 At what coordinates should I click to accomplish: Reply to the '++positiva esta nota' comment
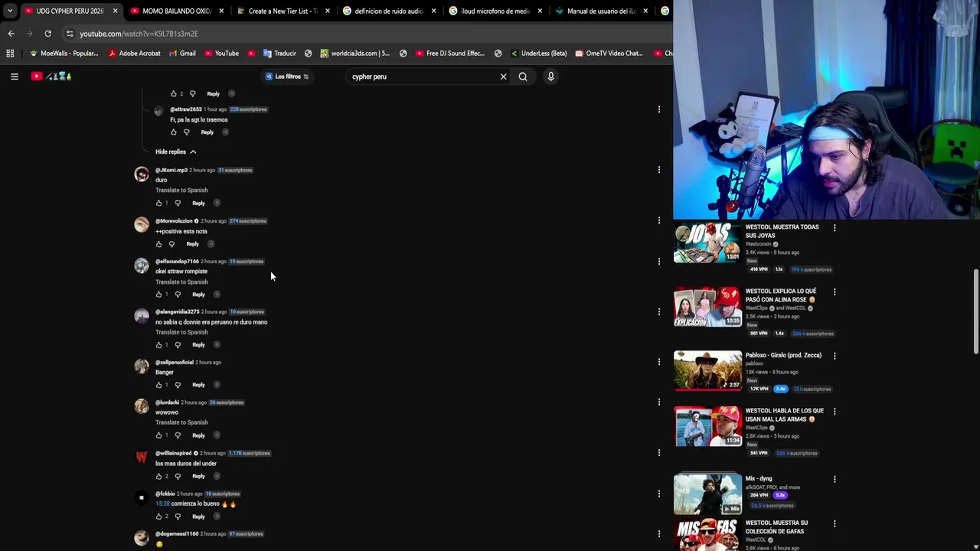[x=192, y=244]
